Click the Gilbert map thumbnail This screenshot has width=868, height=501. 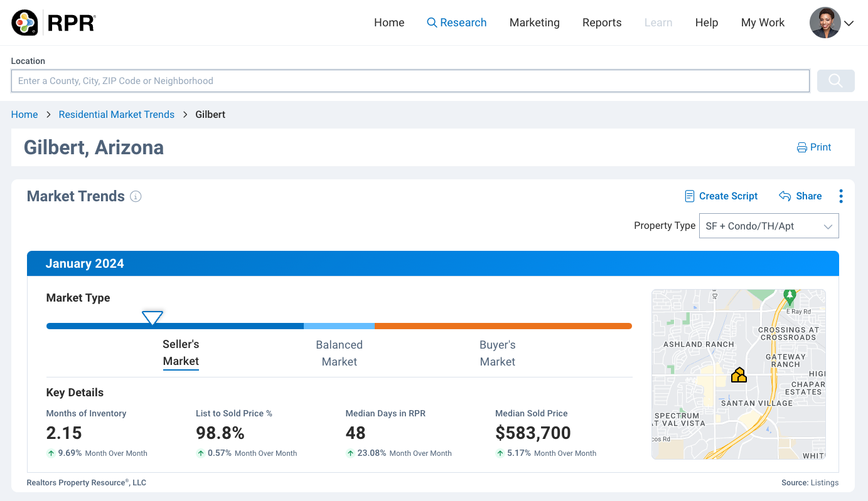[x=739, y=374]
